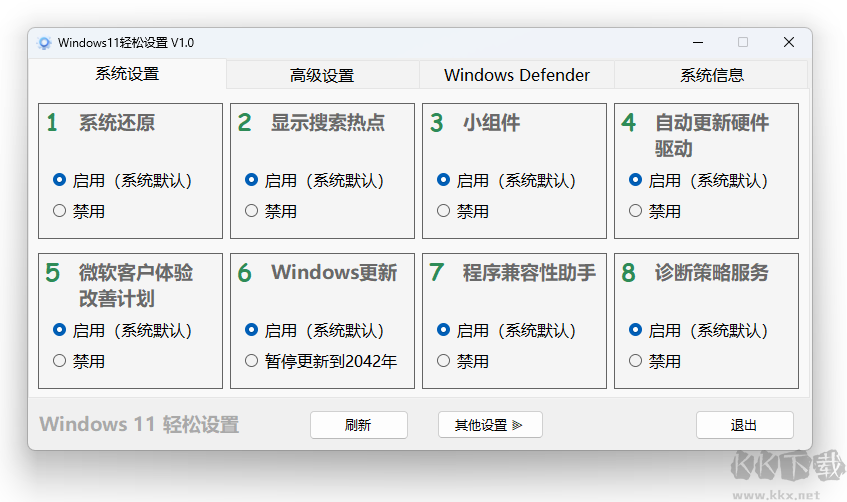This screenshot has width=847, height=502.
Task: Select 启用（系统默认） for Windows更新
Action: point(251,330)
